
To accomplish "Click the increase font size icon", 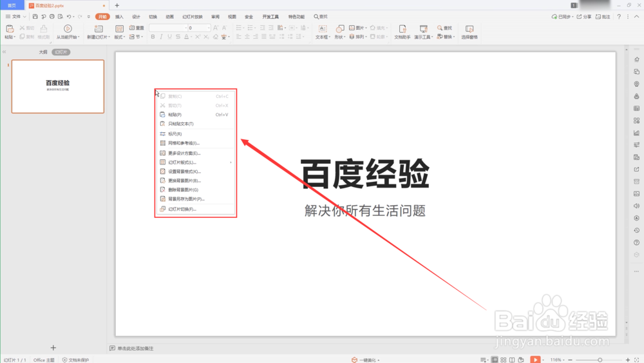I will [216, 28].
